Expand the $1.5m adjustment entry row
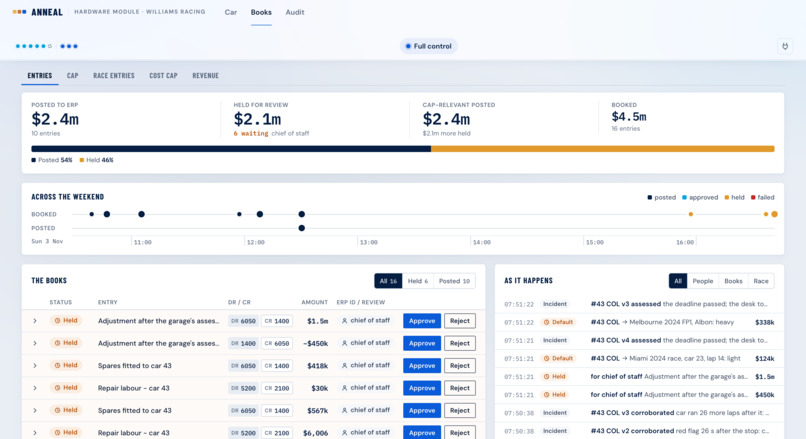The height and width of the screenshot is (439, 806). [35, 321]
